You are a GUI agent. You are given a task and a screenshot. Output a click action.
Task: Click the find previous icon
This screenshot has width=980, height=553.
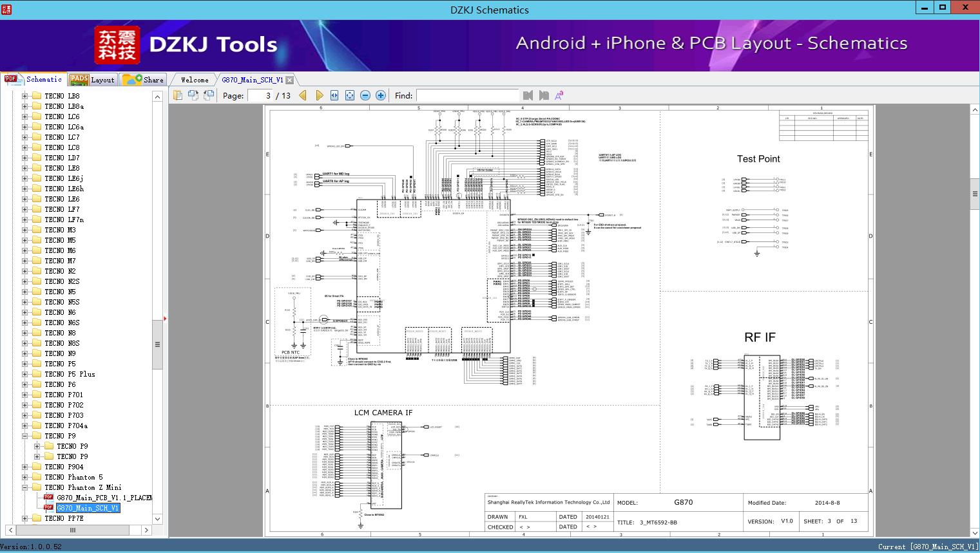point(528,95)
